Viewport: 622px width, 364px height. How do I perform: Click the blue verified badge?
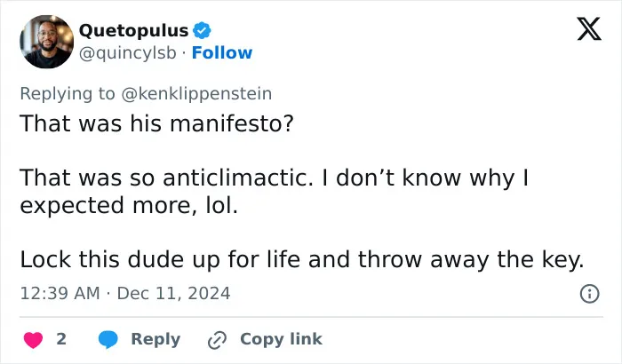[x=202, y=30]
